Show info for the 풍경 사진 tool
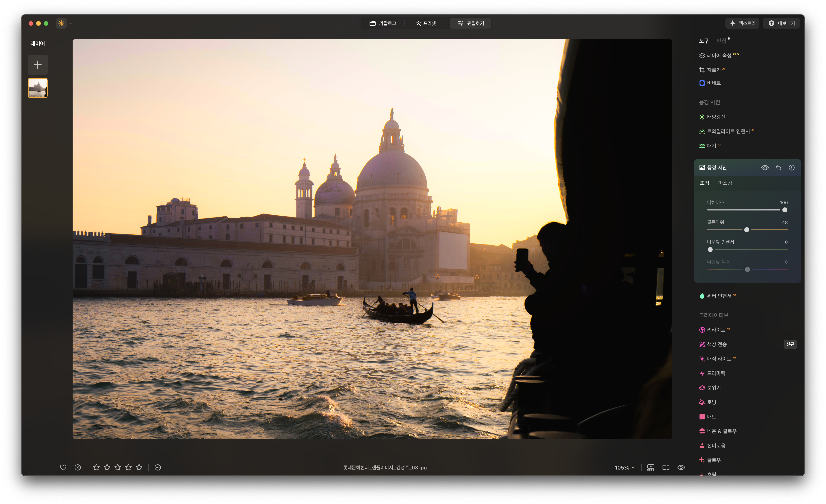 click(x=792, y=168)
